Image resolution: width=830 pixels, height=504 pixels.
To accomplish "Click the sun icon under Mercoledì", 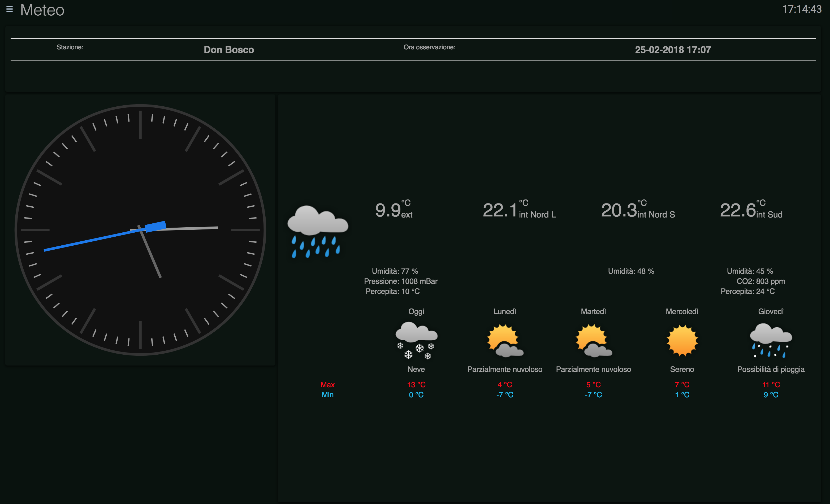I will click(682, 341).
